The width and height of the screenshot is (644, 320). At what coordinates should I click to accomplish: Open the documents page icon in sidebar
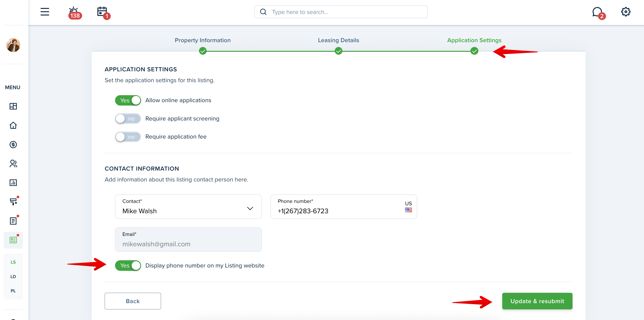click(13, 220)
